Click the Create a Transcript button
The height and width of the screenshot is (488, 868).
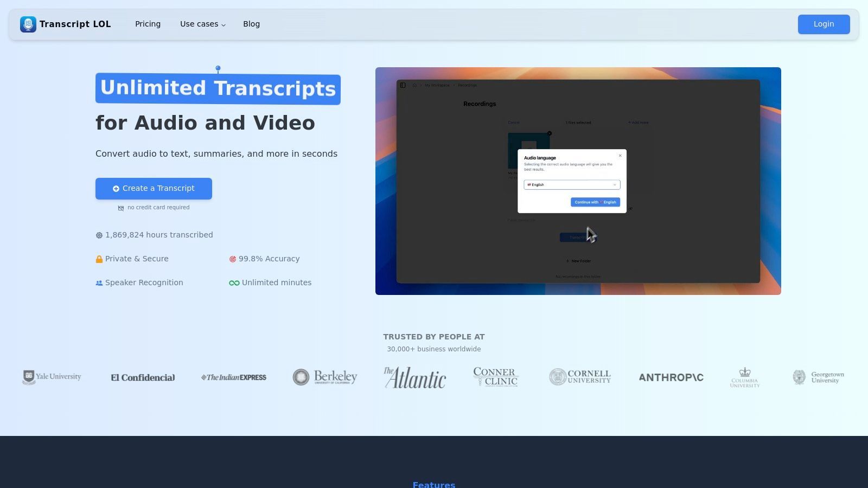(154, 188)
